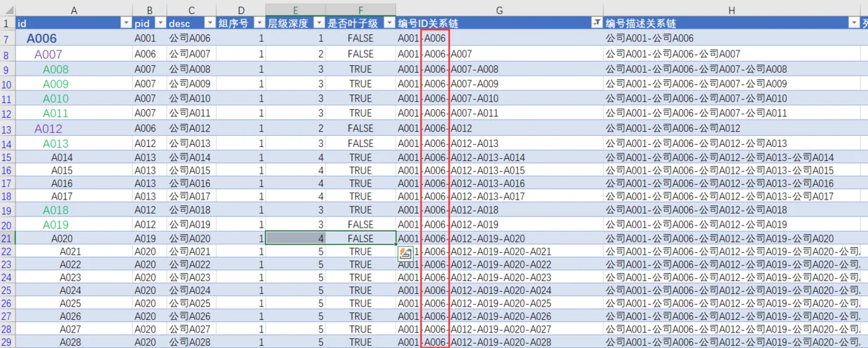Viewport: 868px width, 348px height.
Task: Click the chain cell A001-A006-A012-A013-A016
Action: click(499, 183)
